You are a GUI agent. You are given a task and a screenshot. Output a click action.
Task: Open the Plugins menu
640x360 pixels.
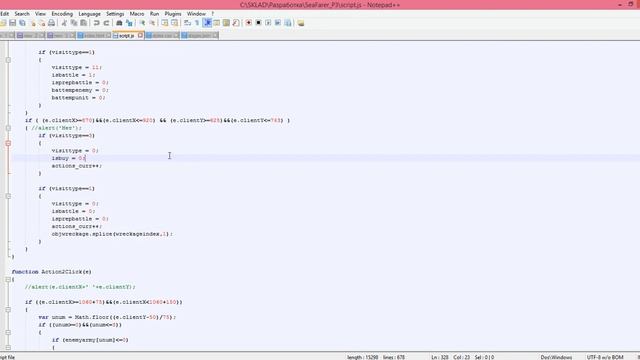[x=173, y=13]
